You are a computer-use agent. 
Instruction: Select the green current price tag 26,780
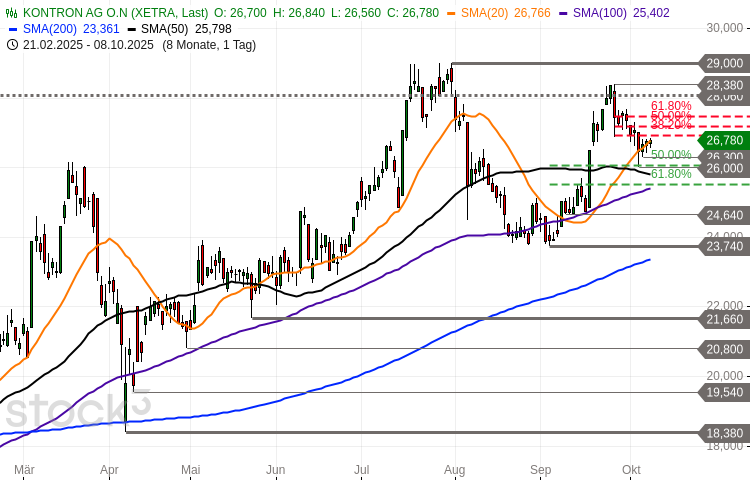[x=724, y=140]
